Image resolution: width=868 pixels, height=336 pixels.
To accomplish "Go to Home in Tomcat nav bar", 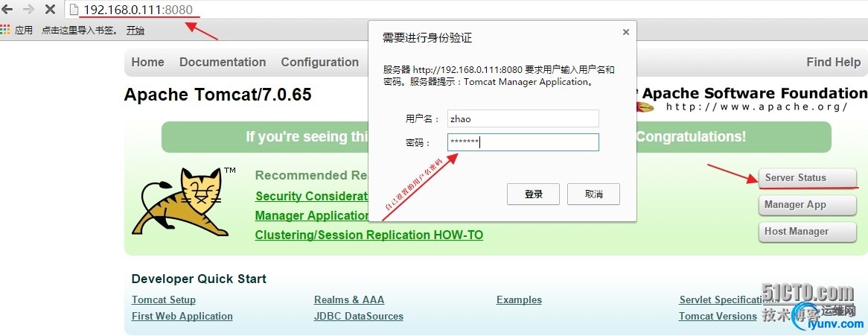I will coord(148,62).
